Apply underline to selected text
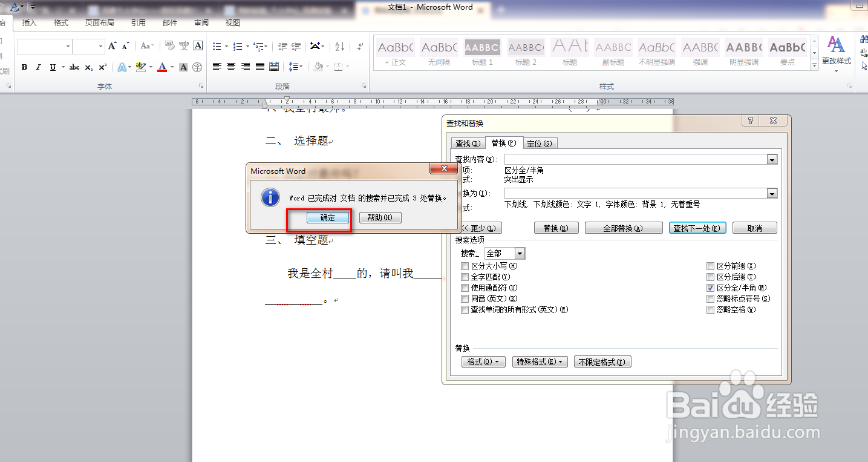This screenshot has width=868, height=462. 53,67
